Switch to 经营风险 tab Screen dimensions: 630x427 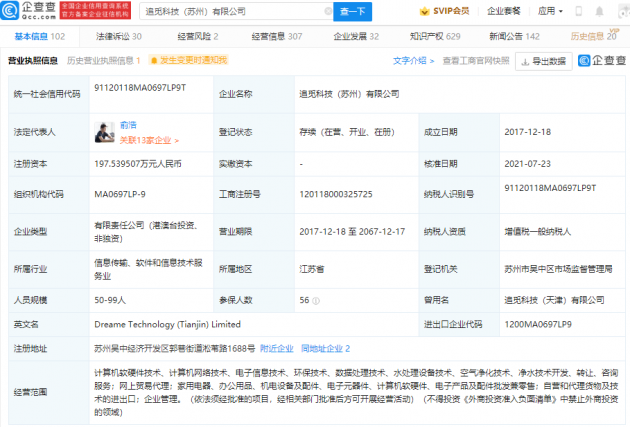pos(198,37)
